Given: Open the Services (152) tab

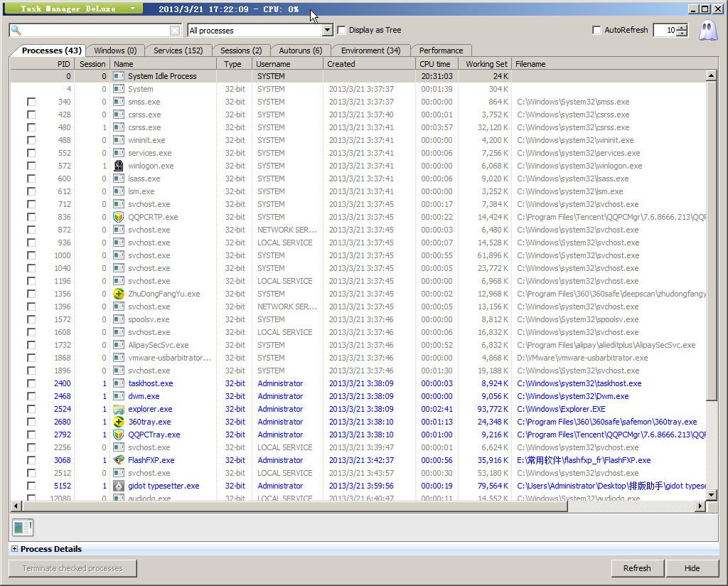Looking at the screenshot, I should (x=178, y=50).
